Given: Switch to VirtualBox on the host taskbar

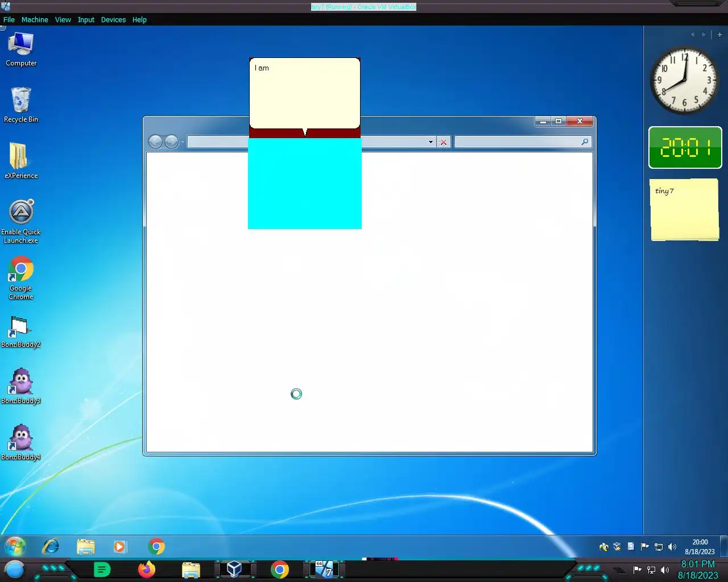Looking at the screenshot, I should [x=234, y=569].
